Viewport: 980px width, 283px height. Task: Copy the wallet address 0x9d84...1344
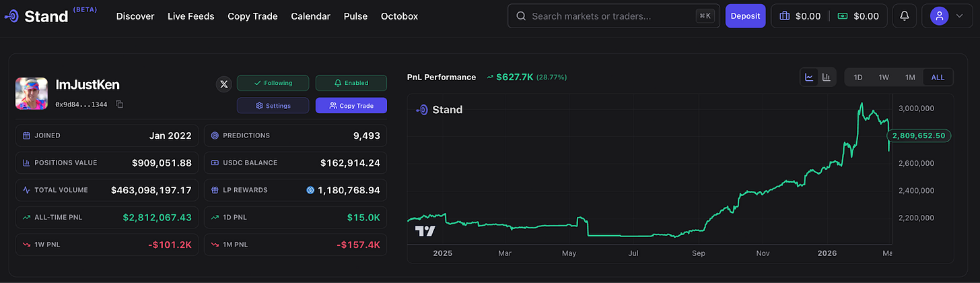tap(119, 104)
